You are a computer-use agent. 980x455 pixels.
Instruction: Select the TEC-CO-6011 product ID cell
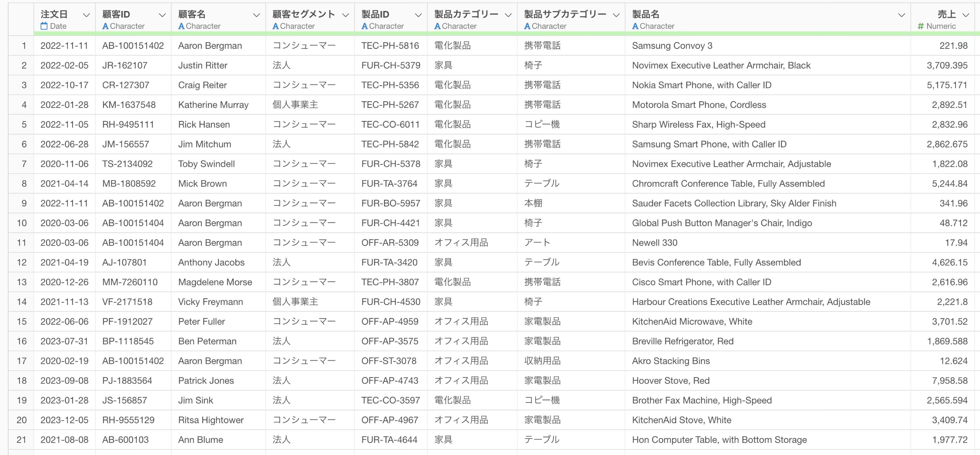(x=390, y=124)
